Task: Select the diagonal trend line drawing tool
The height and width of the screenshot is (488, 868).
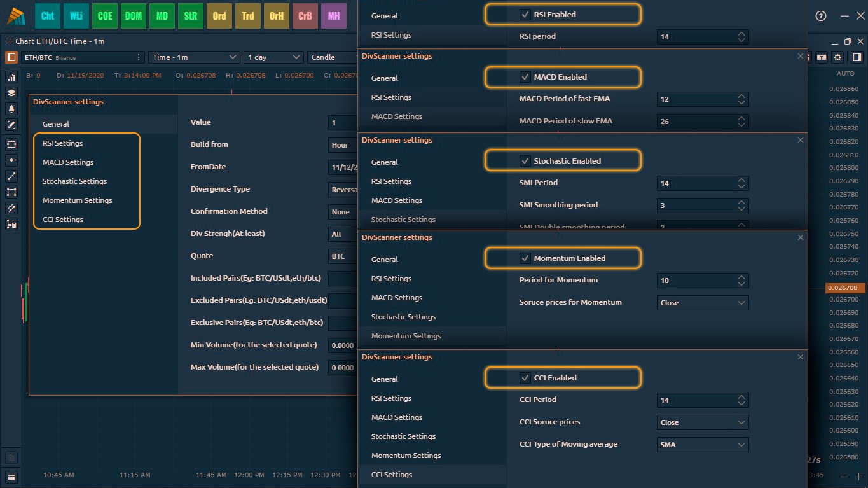Action: tap(11, 176)
